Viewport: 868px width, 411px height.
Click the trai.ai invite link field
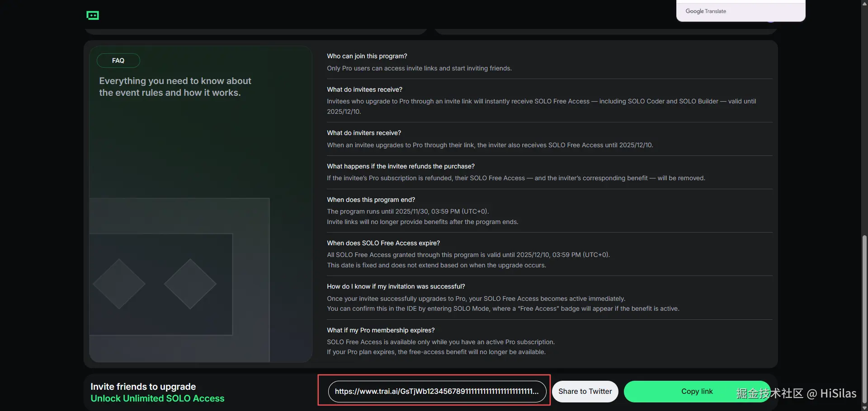click(x=437, y=391)
